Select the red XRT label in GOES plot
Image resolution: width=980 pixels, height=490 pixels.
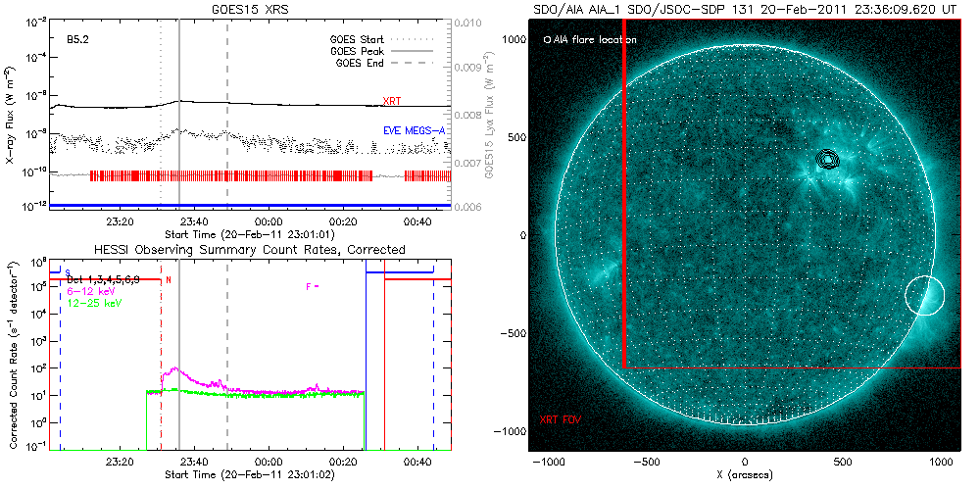391,101
